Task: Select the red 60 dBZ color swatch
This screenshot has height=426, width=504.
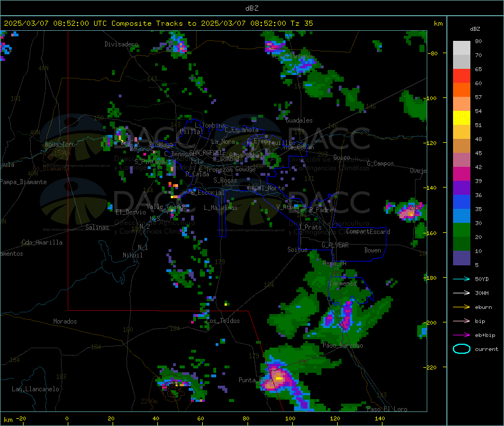Action: pyautogui.click(x=461, y=76)
